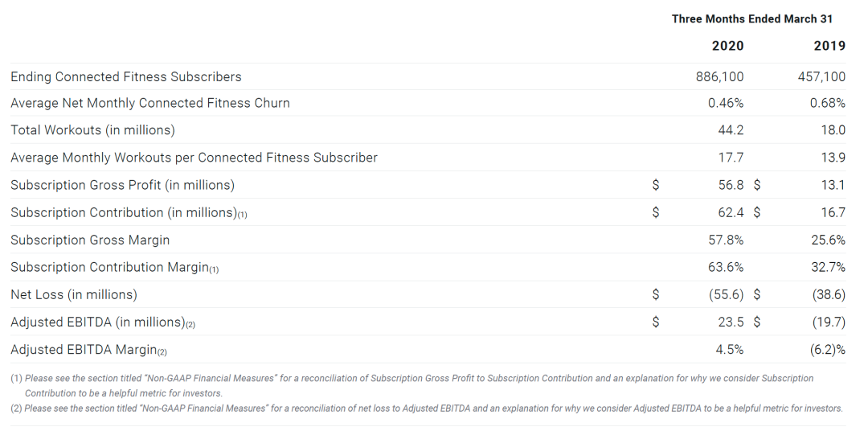Viewport: 868px width, 427px height.
Task: Select the Total Workouts (in millions) label
Action: pos(93,130)
